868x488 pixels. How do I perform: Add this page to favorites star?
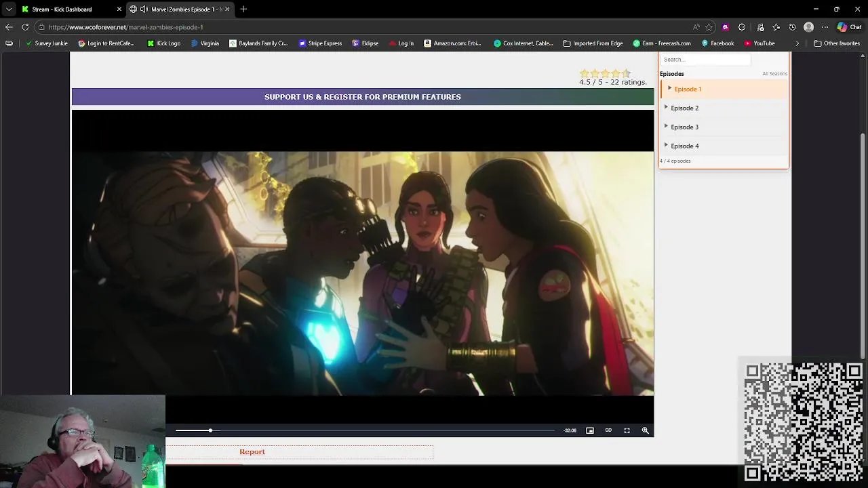(709, 27)
